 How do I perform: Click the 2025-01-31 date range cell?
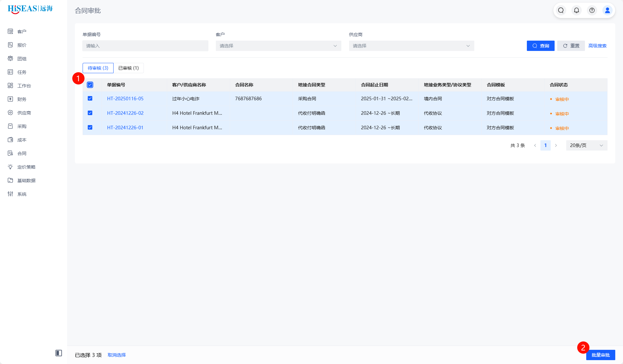[x=387, y=99]
